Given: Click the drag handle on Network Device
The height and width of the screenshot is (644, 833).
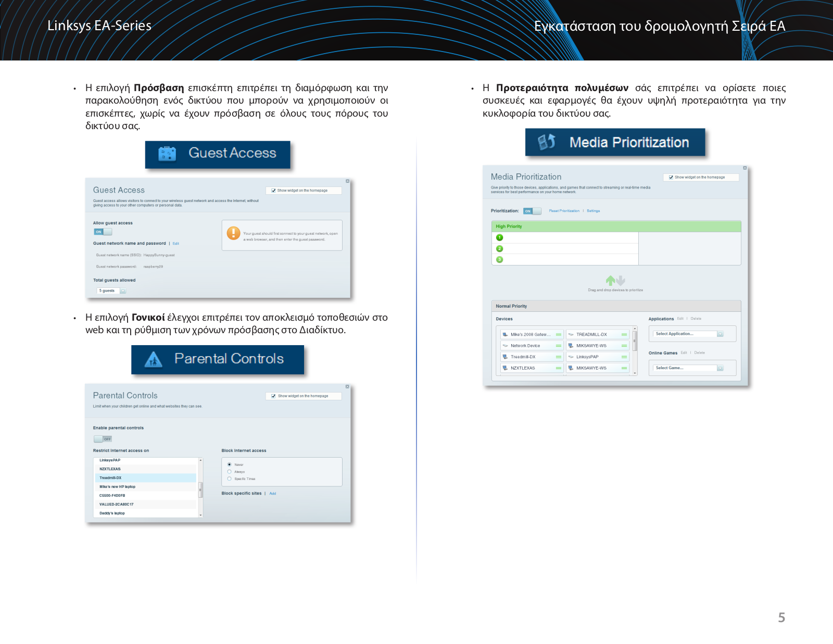Looking at the screenshot, I should [x=558, y=346].
